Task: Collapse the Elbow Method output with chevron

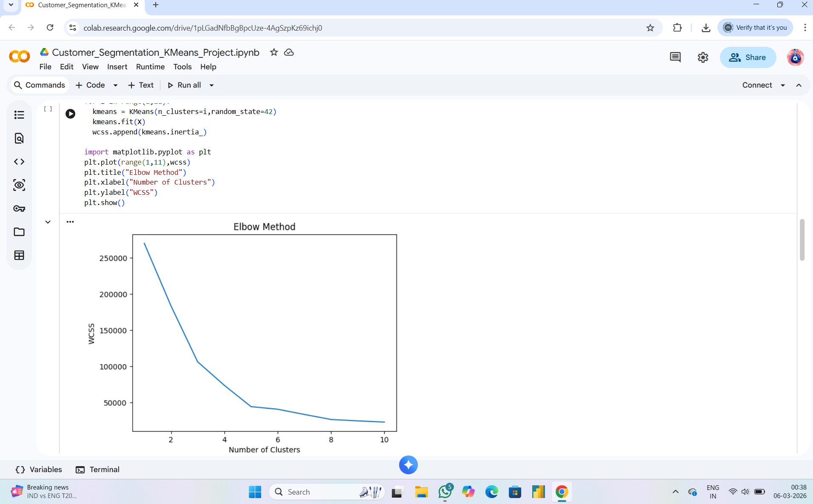Action: click(48, 222)
